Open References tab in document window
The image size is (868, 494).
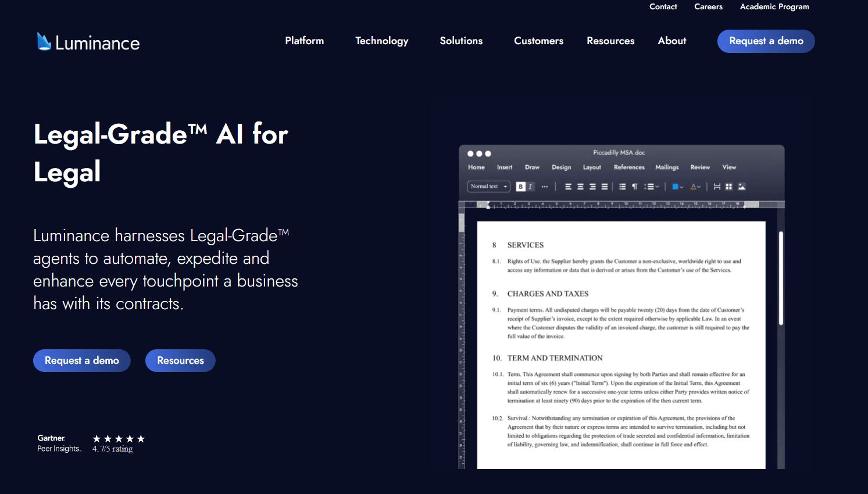pyautogui.click(x=629, y=167)
